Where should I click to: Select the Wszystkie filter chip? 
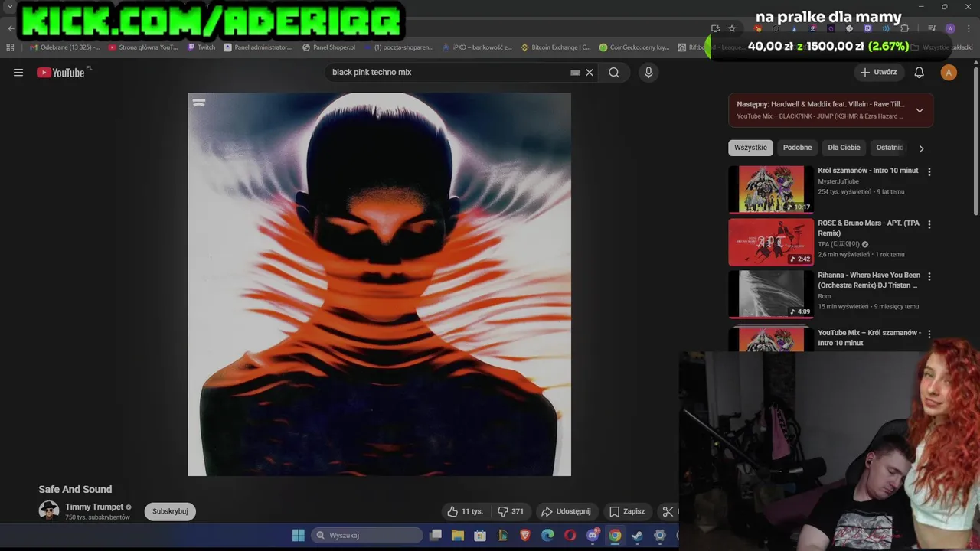coord(750,148)
